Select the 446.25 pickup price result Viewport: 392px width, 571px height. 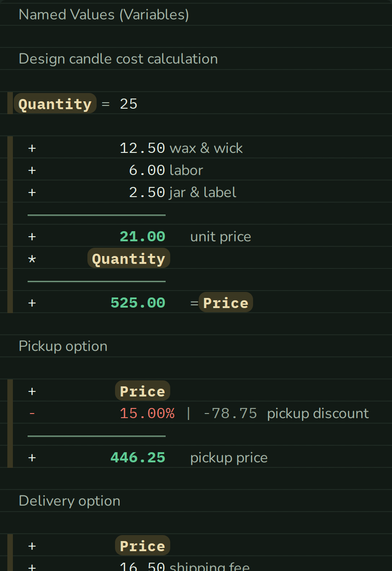[x=138, y=458]
